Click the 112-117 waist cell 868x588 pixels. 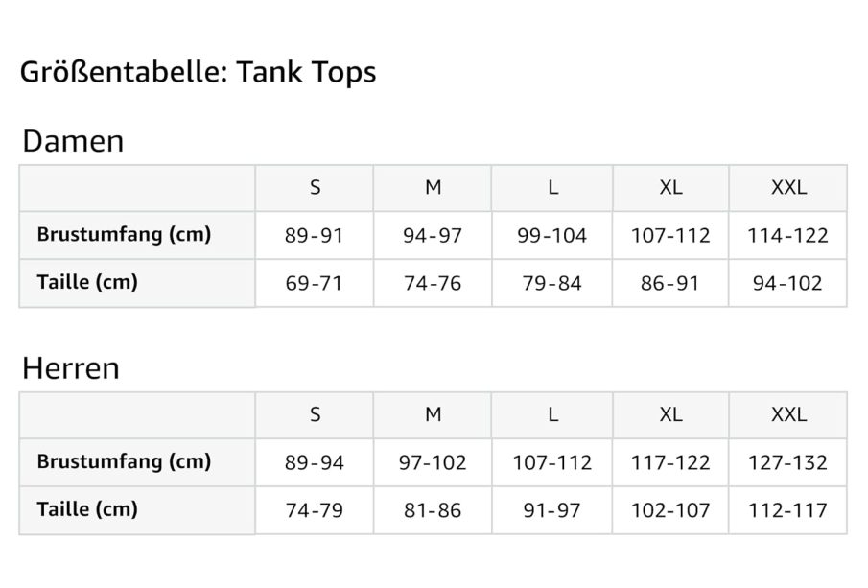[x=787, y=510]
